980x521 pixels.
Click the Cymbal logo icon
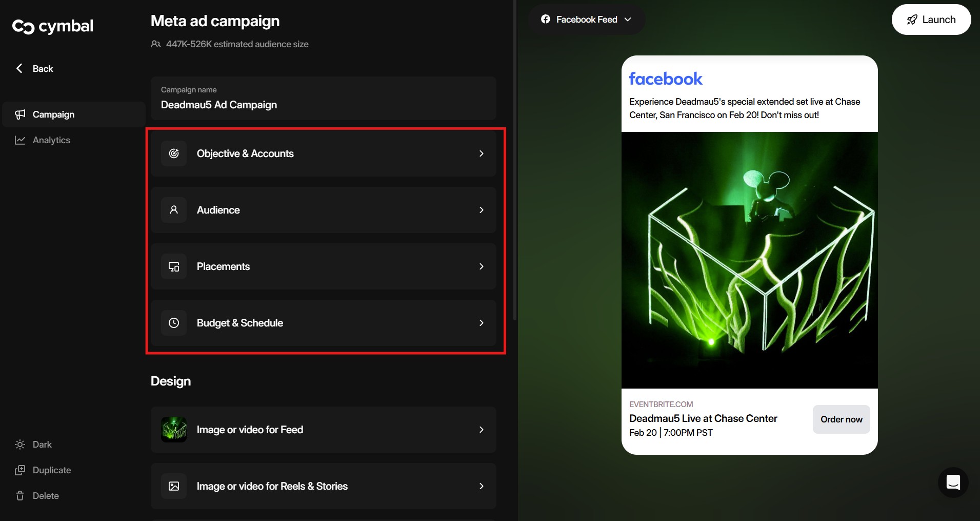23,27
